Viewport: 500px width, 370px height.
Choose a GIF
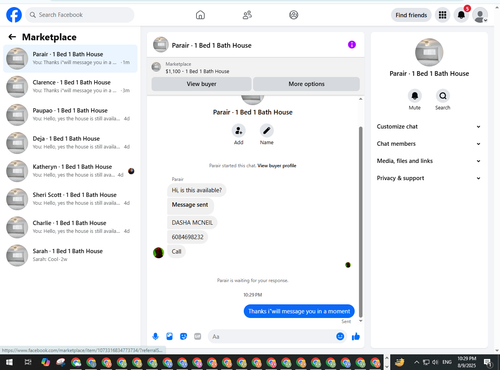click(198, 337)
